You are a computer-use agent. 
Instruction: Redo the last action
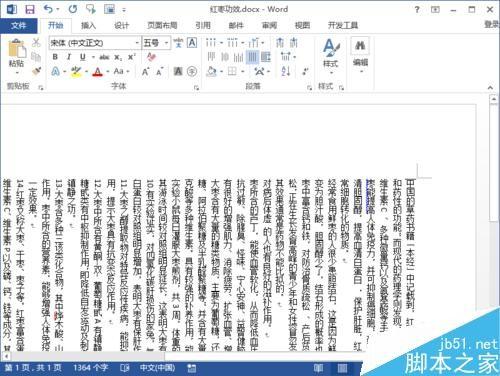(x=73, y=9)
